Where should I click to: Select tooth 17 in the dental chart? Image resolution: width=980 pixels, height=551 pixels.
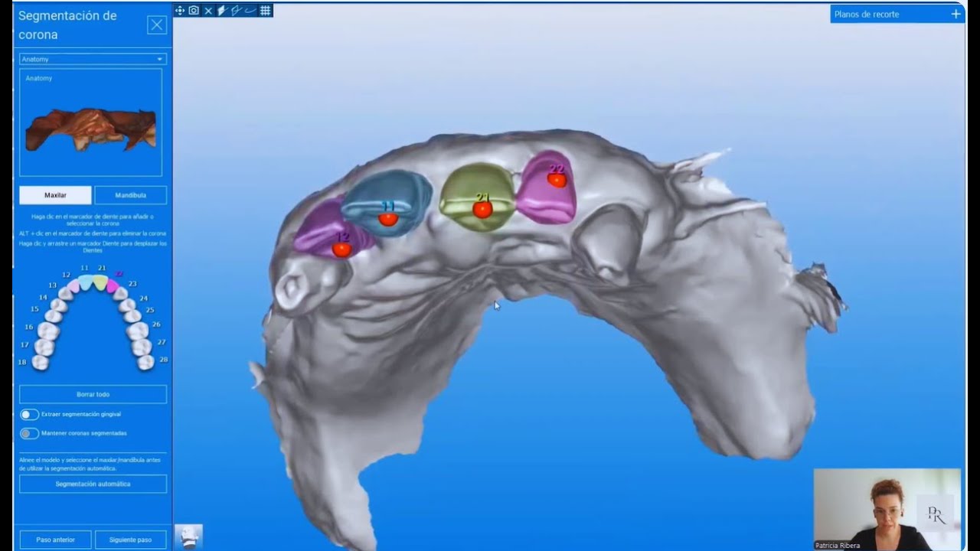coord(44,347)
